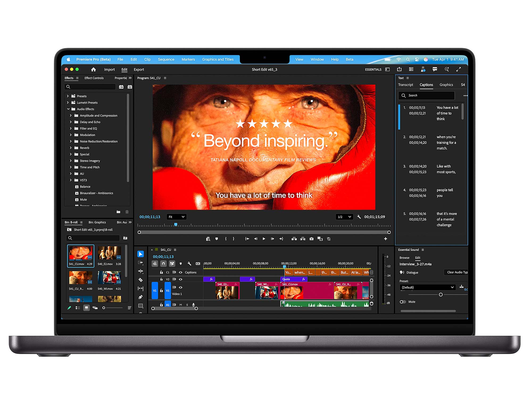Click the Home icon in workspace bar

(x=93, y=69)
